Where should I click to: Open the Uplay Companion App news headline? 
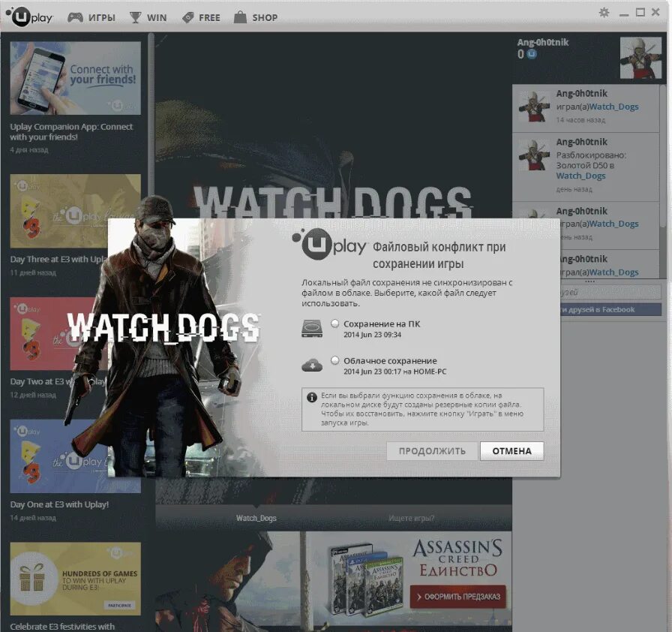click(x=71, y=131)
